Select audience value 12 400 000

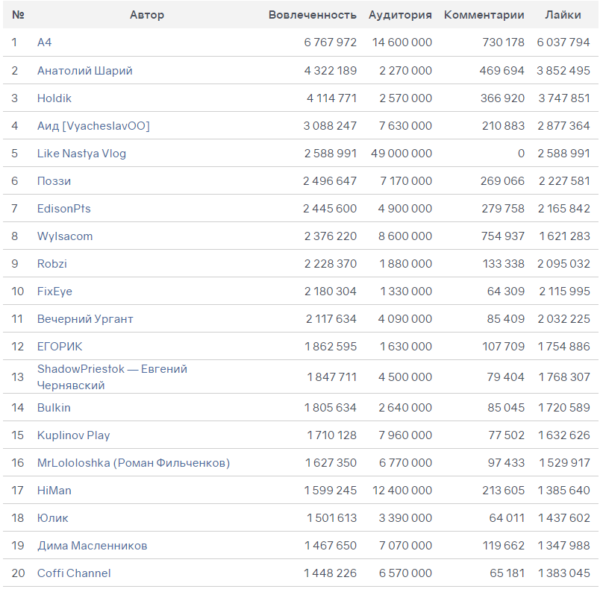(x=402, y=490)
